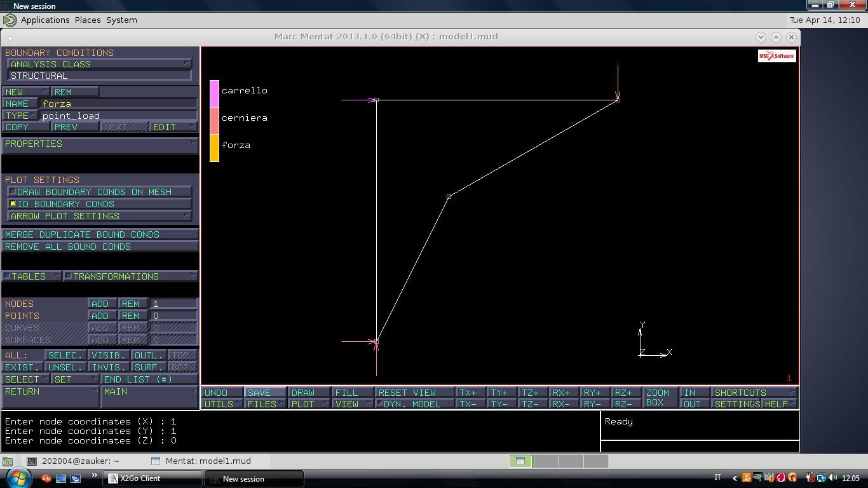Click the Windows Start orb
Image resolution: width=868 pixels, height=488 pixels.
17,477
